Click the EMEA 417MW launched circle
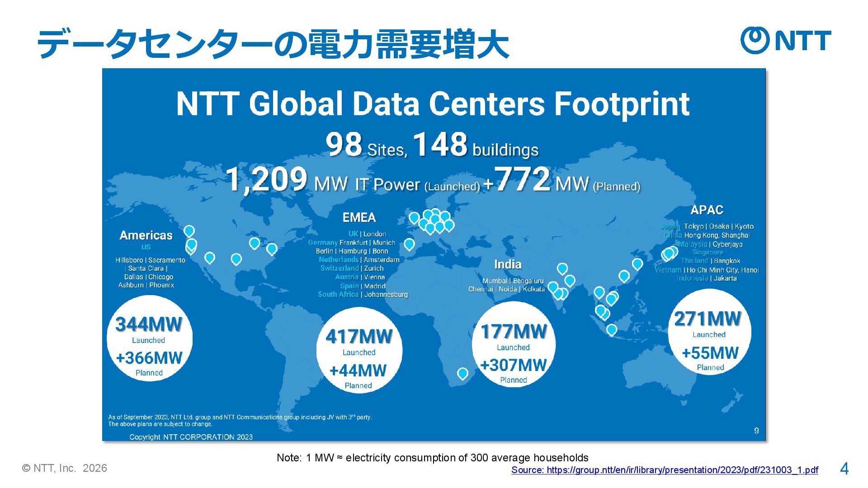Screen dimensions: 868x488 359,350
